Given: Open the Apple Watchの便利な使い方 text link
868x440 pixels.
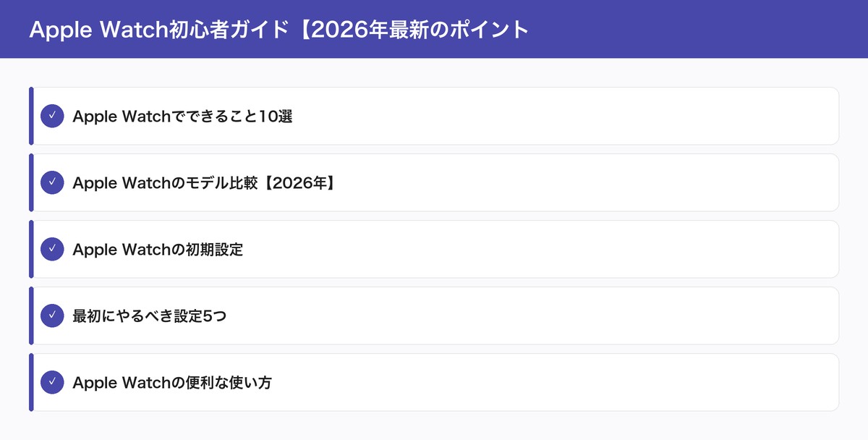Looking at the screenshot, I should point(172,382).
